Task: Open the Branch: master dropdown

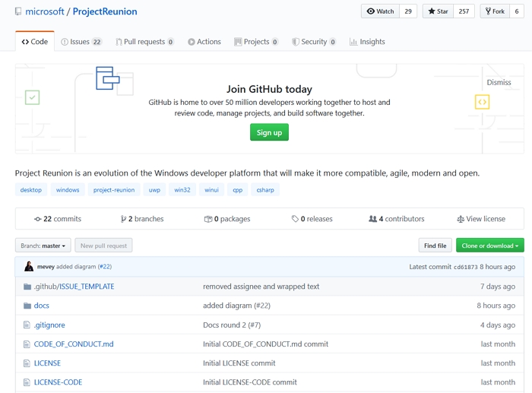Action: click(x=43, y=246)
